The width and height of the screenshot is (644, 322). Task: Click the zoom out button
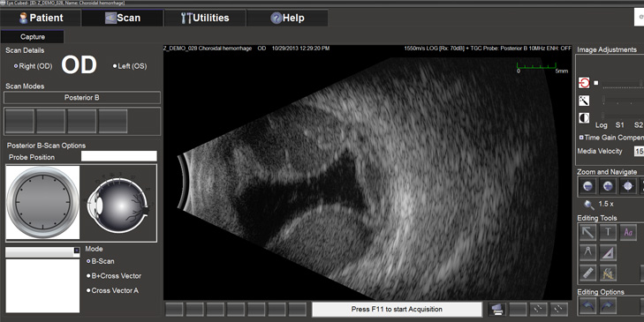pyautogui.click(x=587, y=186)
